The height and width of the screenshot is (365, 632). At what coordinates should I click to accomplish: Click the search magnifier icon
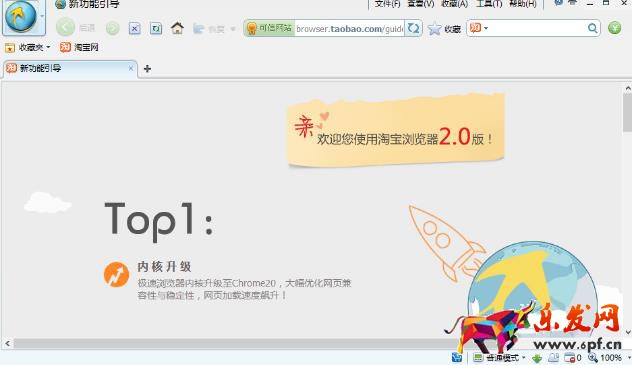tap(592, 28)
